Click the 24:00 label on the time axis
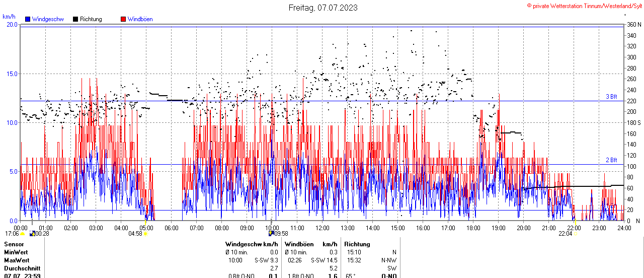This screenshot has height=278, width=644. click(624, 228)
